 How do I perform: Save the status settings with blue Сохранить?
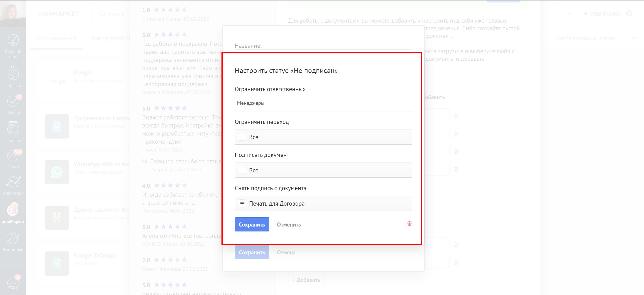(252, 224)
